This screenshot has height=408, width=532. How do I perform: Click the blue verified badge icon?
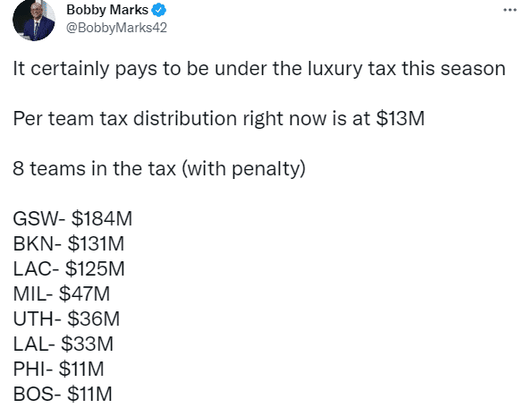(x=158, y=10)
